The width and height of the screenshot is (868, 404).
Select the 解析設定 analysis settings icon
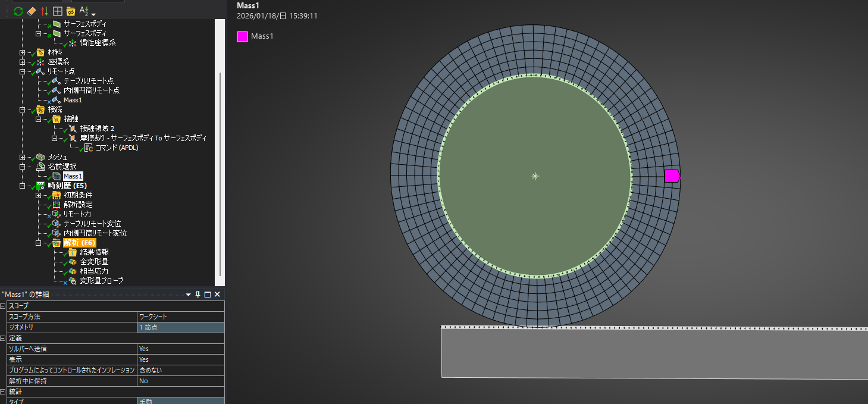(57, 205)
